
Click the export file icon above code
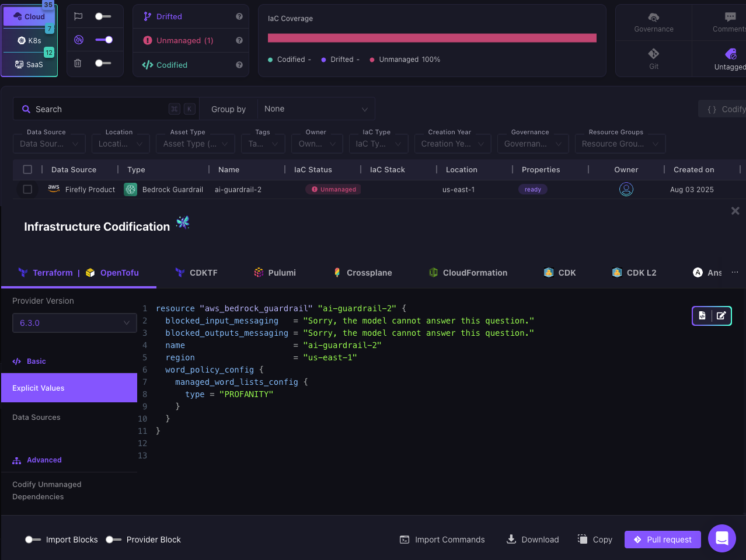click(702, 315)
